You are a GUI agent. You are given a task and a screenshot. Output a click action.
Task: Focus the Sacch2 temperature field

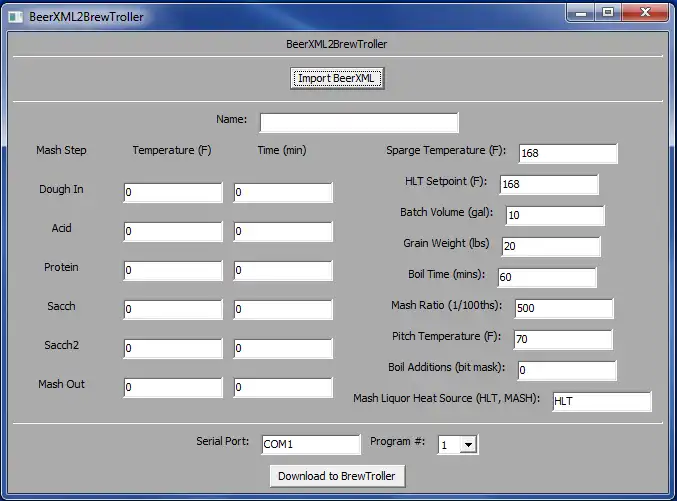pyautogui.click(x=173, y=348)
